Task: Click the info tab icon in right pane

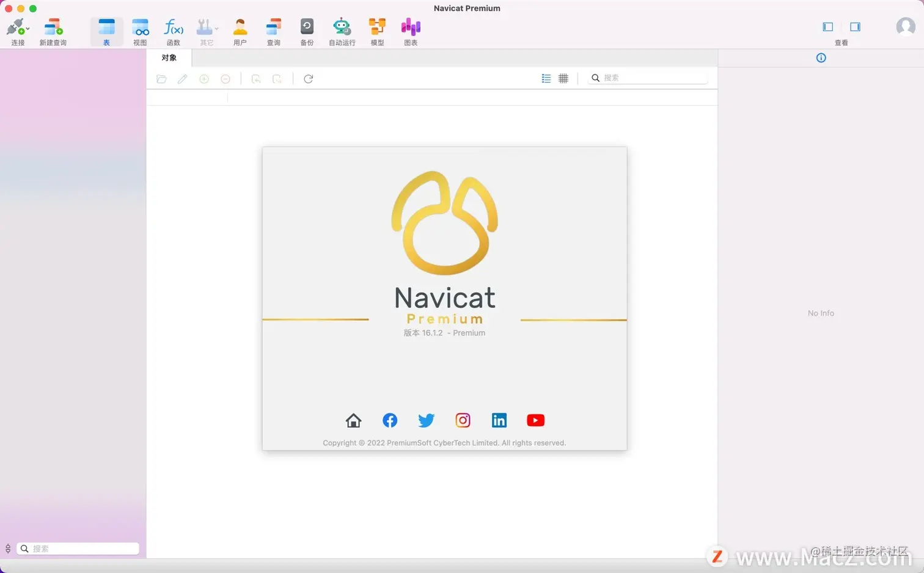Action: pos(821,58)
